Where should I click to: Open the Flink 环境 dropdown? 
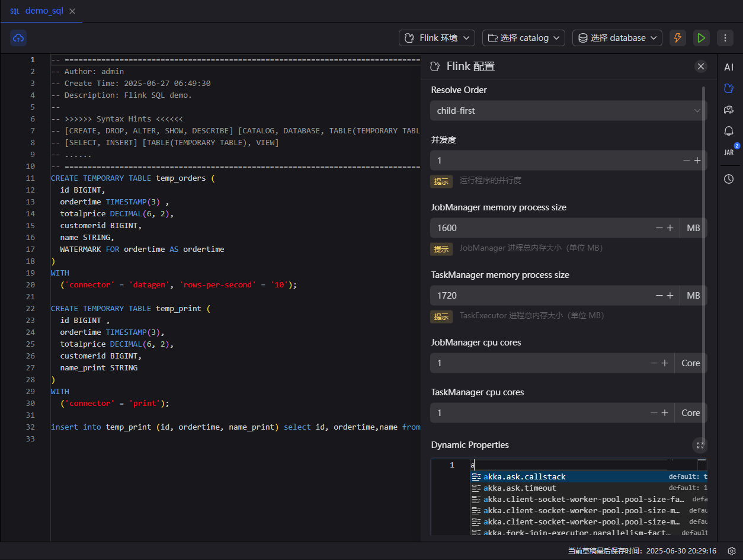click(x=437, y=38)
